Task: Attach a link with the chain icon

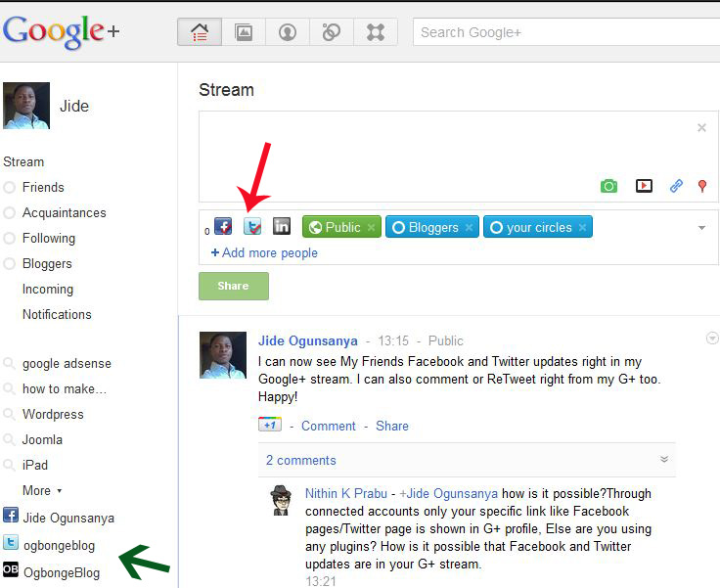Action: tap(676, 186)
